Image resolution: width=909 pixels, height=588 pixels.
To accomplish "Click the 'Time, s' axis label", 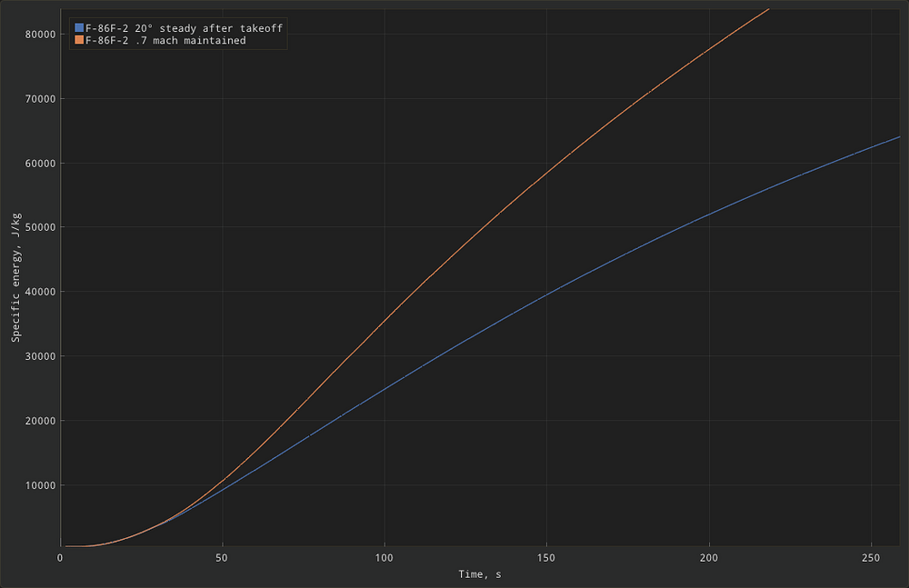I will coord(480,574).
